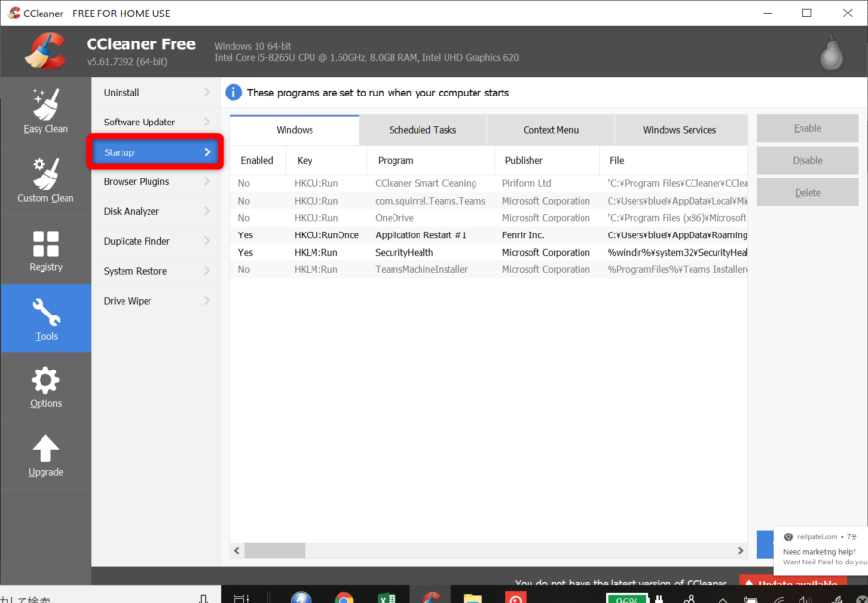Click the red Update available button

coord(792,581)
